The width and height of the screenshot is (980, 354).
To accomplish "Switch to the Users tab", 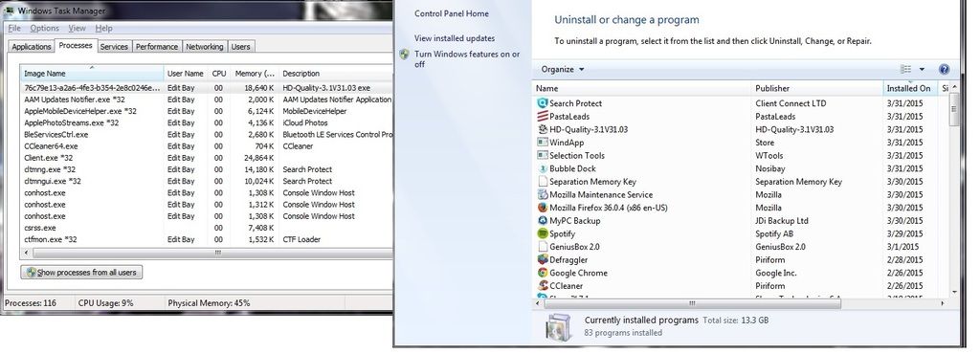I will click(240, 47).
